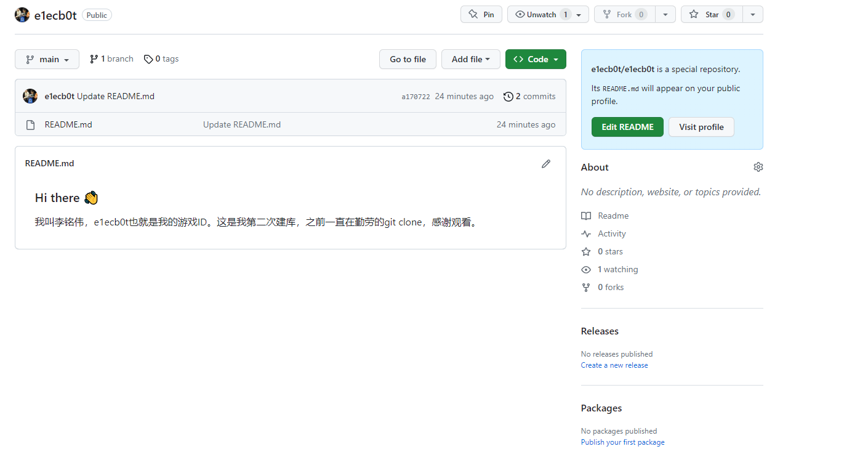The image size is (868, 457).
Task: Fork the repository using the Fork button
Action: (x=625, y=14)
